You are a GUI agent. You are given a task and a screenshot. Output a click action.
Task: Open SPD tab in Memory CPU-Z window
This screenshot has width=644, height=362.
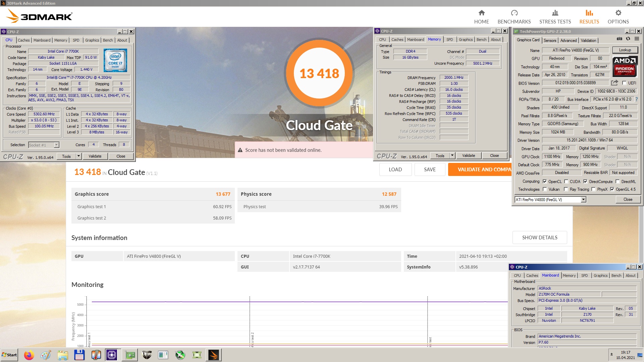tap(449, 39)
